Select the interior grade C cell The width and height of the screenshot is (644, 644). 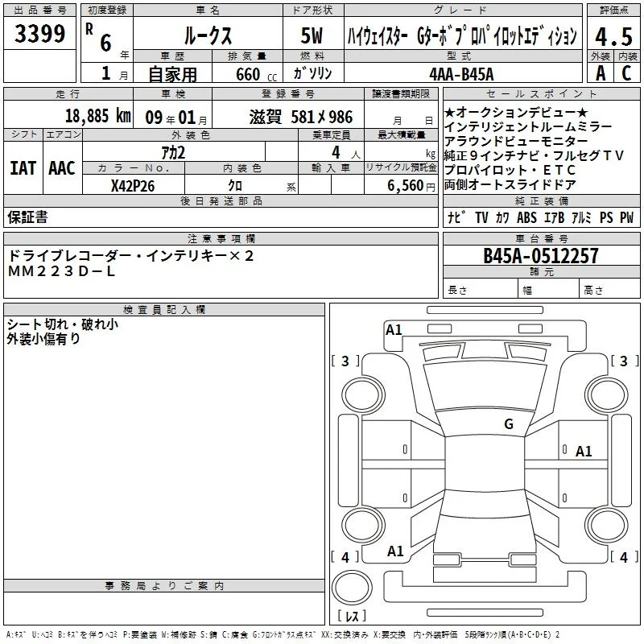pos(627,73)
